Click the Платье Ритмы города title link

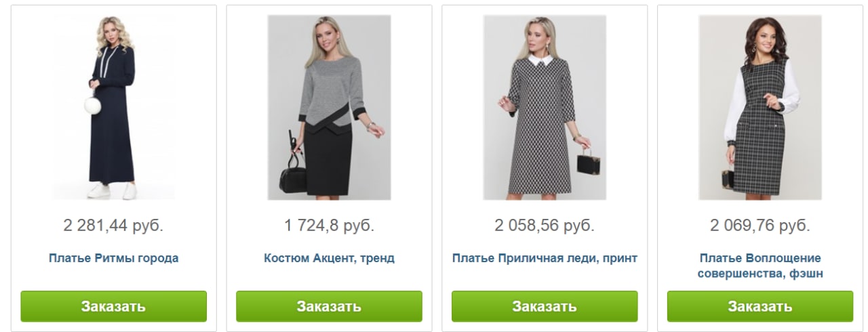click(113, 258)
